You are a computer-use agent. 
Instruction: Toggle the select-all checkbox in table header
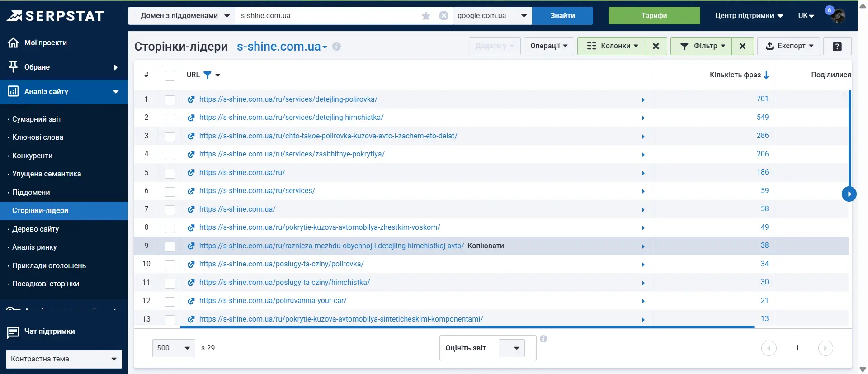(x=170, y=76)
